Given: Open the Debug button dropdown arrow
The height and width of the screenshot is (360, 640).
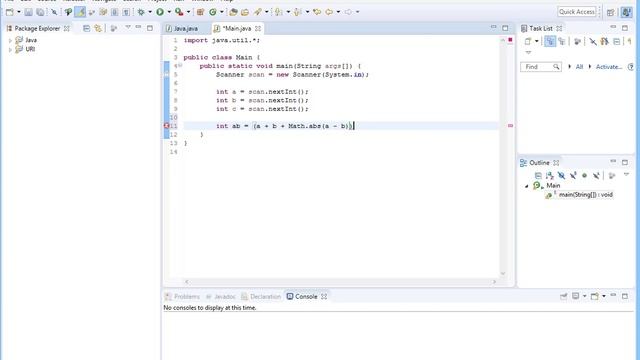Looking at the screenshot, I should click(150, 12).
